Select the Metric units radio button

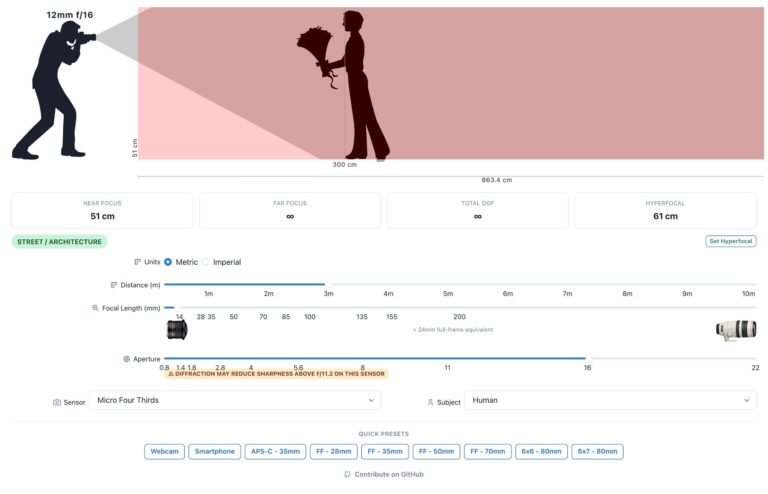pos(168,262)
